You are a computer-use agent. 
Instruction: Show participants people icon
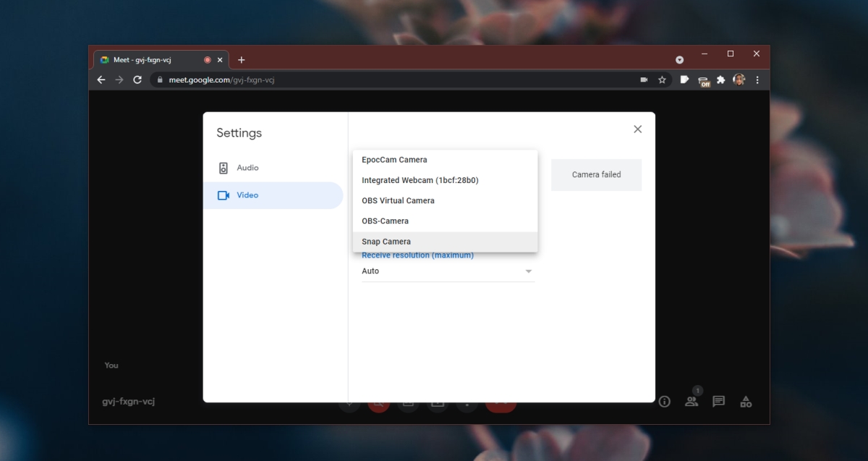tap(692, 401)
